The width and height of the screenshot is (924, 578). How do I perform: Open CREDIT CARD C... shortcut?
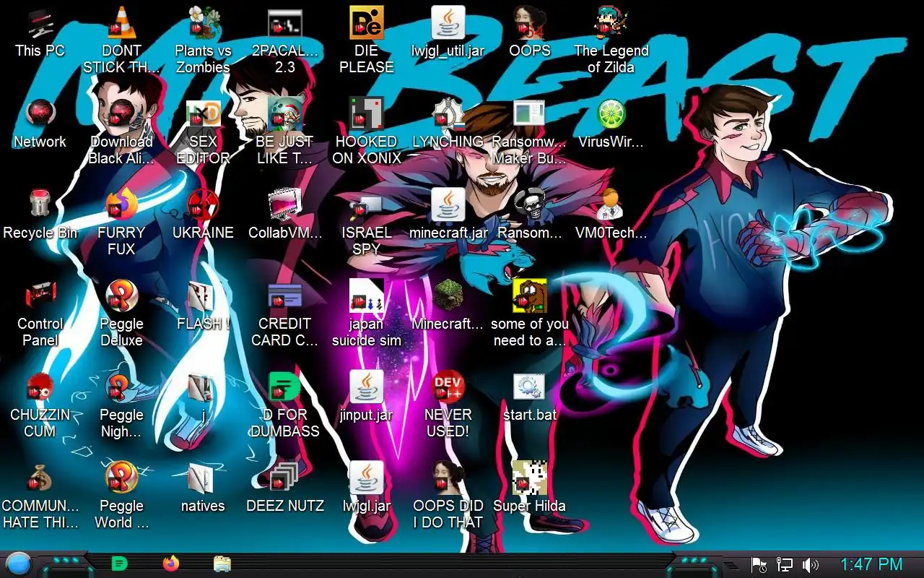point(285,297)
